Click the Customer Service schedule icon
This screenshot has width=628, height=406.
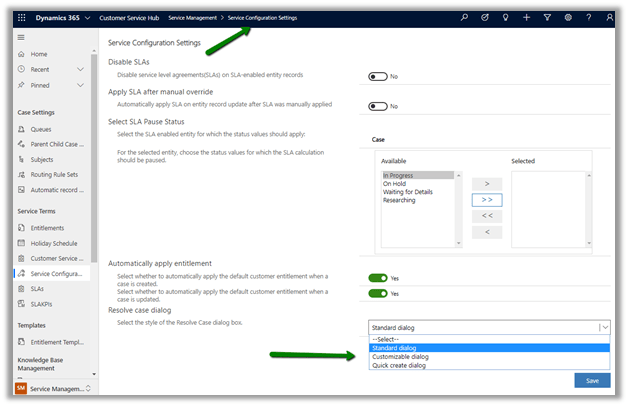tap(22, 258)
